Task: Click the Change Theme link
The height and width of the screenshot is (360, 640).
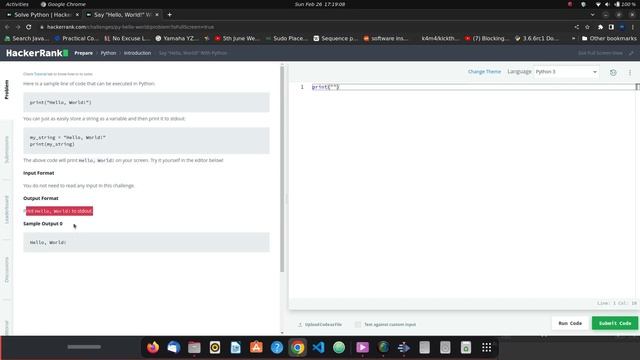Action: (484, 72)
